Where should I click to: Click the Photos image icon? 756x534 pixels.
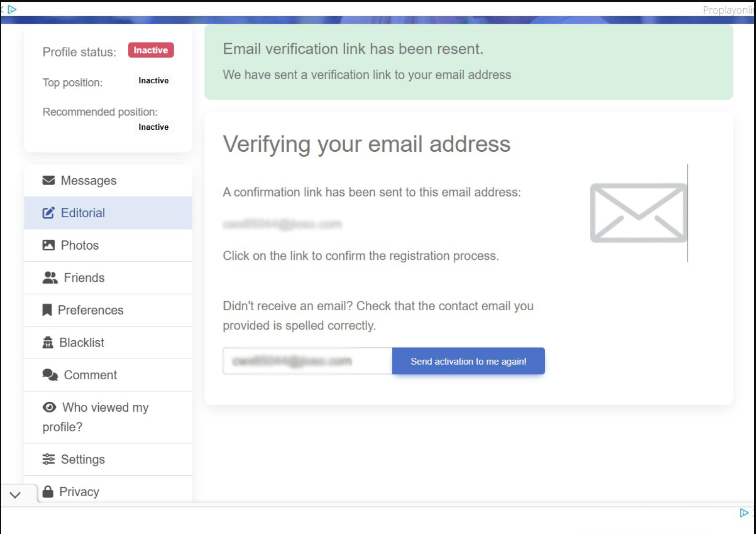[48, 245]
